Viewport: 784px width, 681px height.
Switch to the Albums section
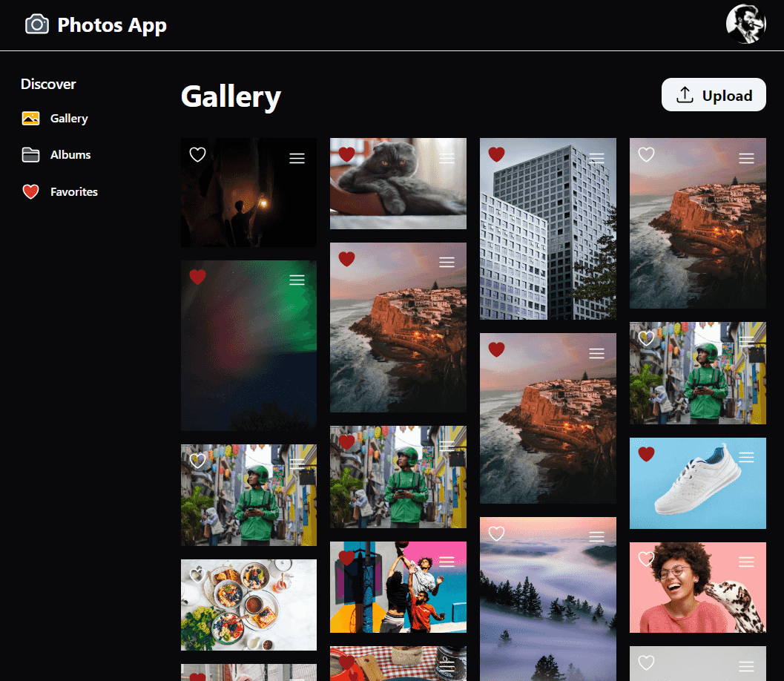70,154
